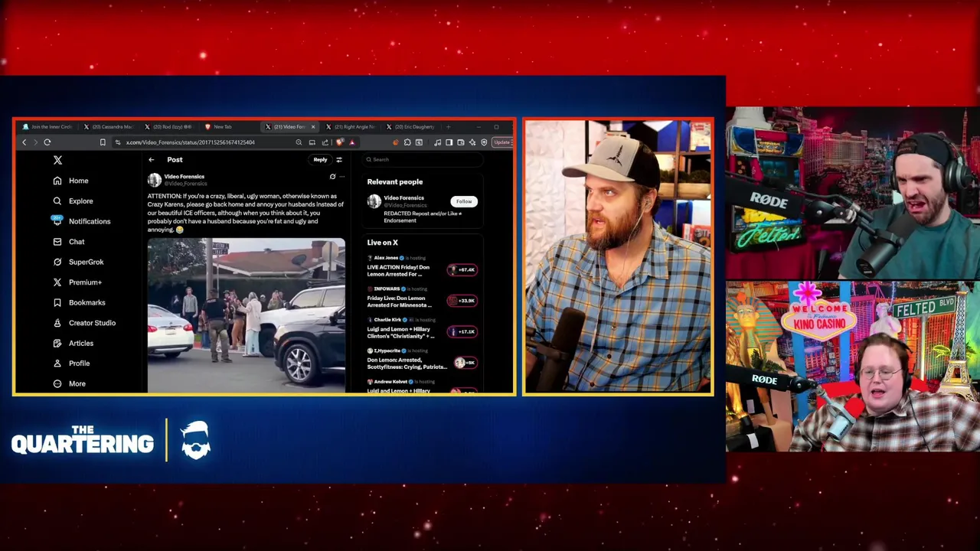Open Chat in X sidebar
Viewport: 980px width, 551px height.
[x=68, y=242]
